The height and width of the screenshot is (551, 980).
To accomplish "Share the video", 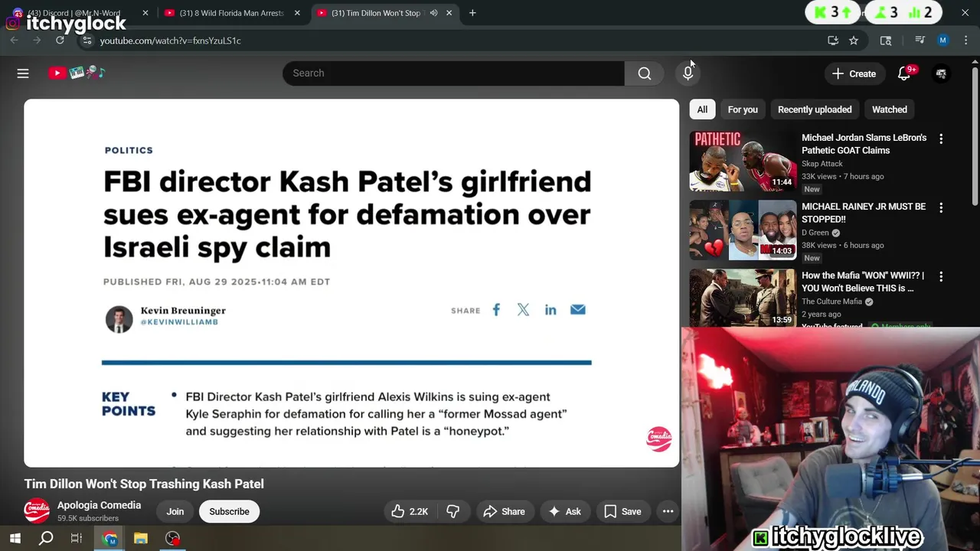I will 504,511.
